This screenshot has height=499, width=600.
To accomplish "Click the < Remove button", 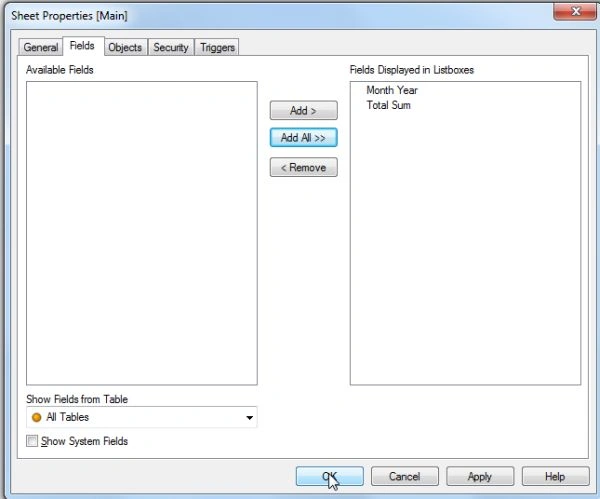I will pyautogui.click(x=303, y=167).
